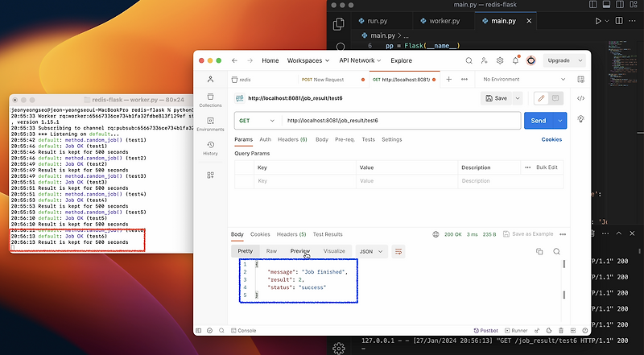This screenshot has height=355, width=644.
Task: Select Preview response view
Action: 300,251
